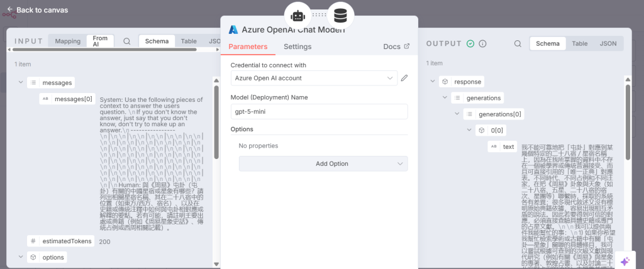Open the Docs link
Image resolution: width=644 pixels, height=269 pixels.
[x=396, y=47]
